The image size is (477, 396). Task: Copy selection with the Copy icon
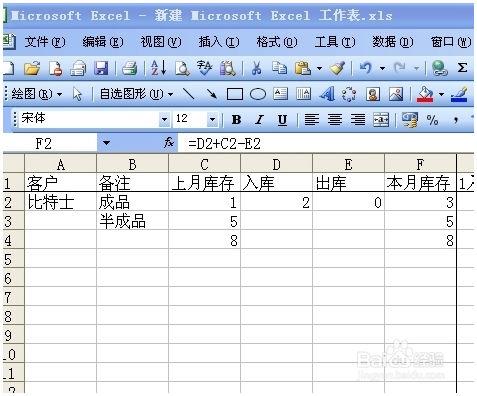[x=279, y=68]
